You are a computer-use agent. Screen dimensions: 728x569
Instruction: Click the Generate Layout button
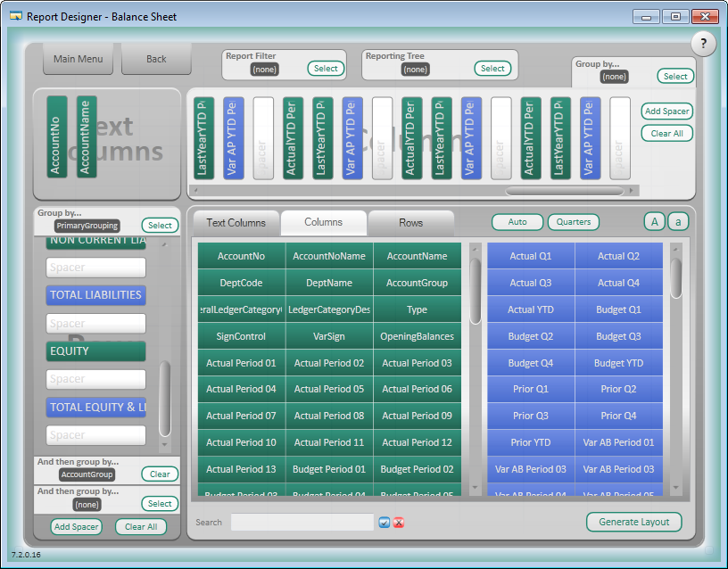[x=634, y=522]
